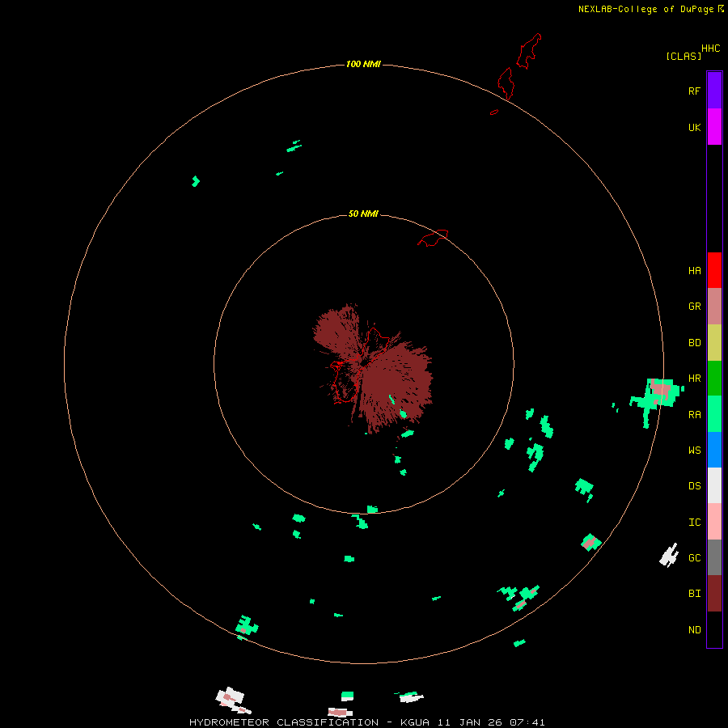Click the 100 NMI range ring label
728x728 pixels.
[363, 64]
